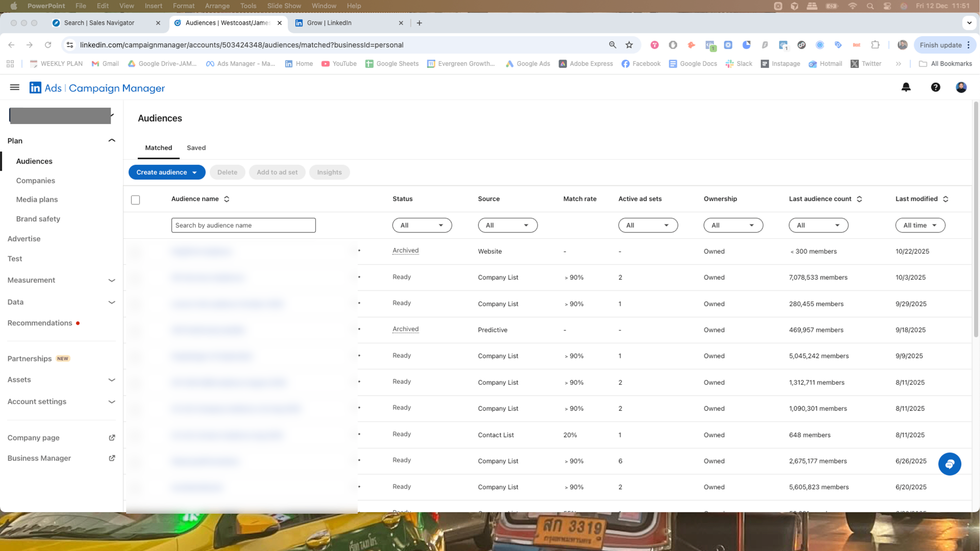Open macOS Spotlight search icon
The image size is (980, 551).
coord(870,6)
